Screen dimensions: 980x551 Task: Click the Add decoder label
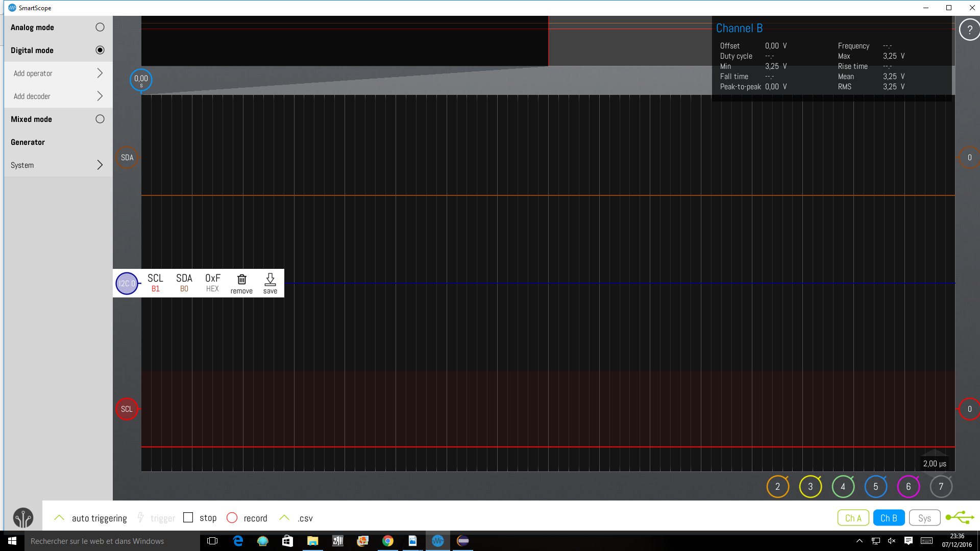click(x=32, y=96)
